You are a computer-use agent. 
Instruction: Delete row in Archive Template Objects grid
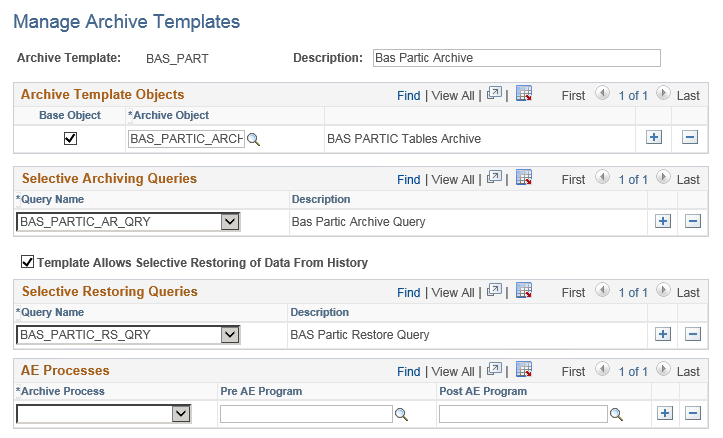click(689, 137)
